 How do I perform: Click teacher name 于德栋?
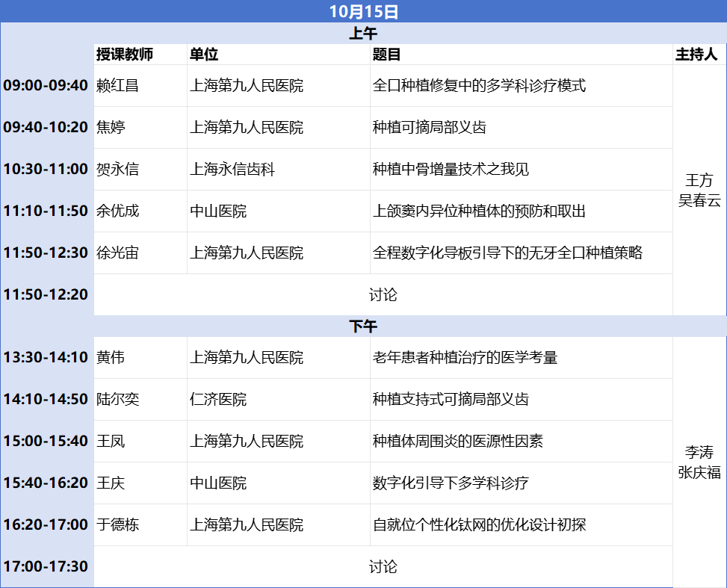pyautogui.click(x=117, y=524)
